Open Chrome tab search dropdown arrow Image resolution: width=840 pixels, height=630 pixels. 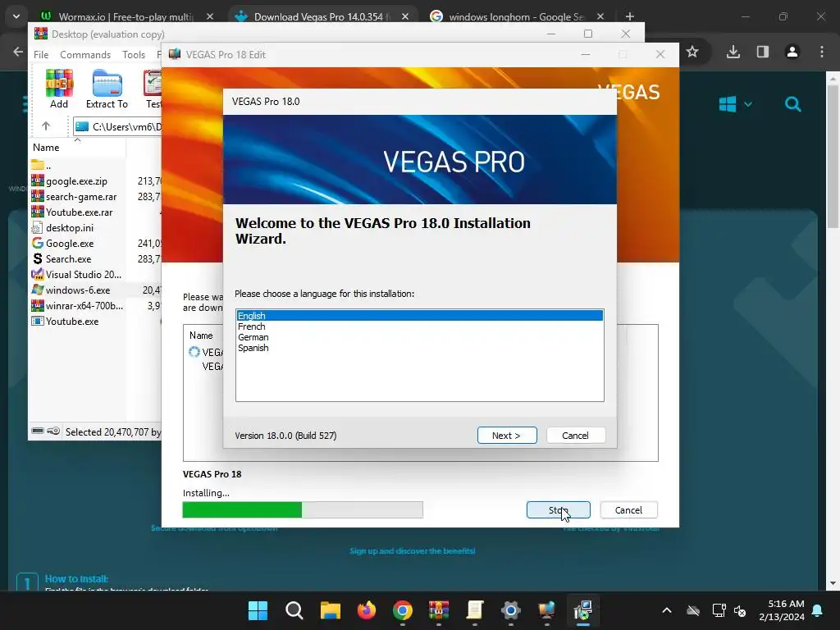point(16,16)
